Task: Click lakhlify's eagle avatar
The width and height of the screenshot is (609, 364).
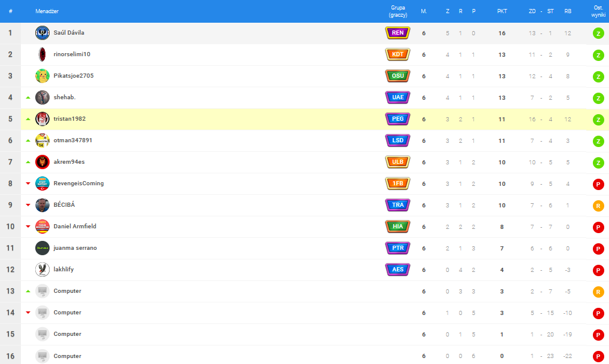Action: tap(42, 270)
